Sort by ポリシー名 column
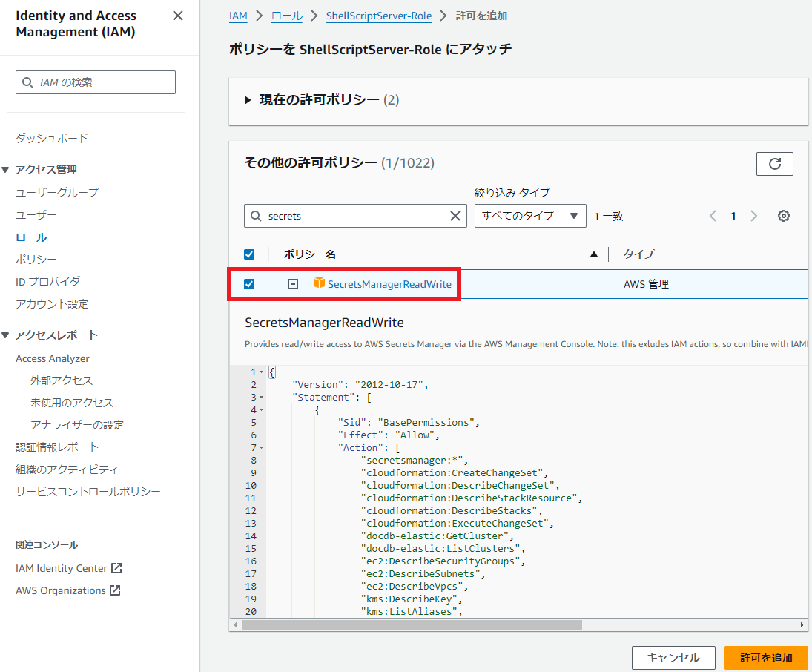 310,254
